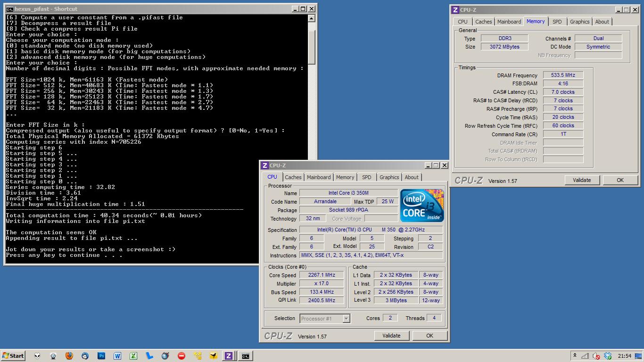Click the Size value 3072 MBytes

point(504,47)
